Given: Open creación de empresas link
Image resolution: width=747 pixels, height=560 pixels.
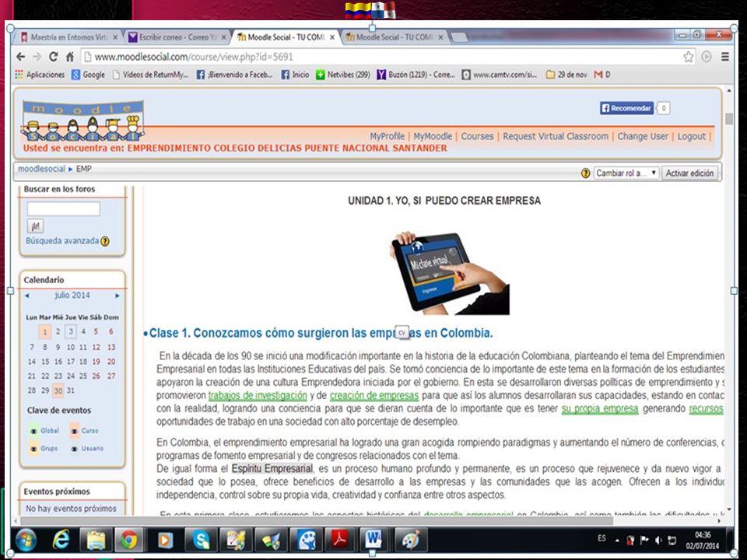Looking at the screenshot, I should pyautogui.click(x=374, y=395).
